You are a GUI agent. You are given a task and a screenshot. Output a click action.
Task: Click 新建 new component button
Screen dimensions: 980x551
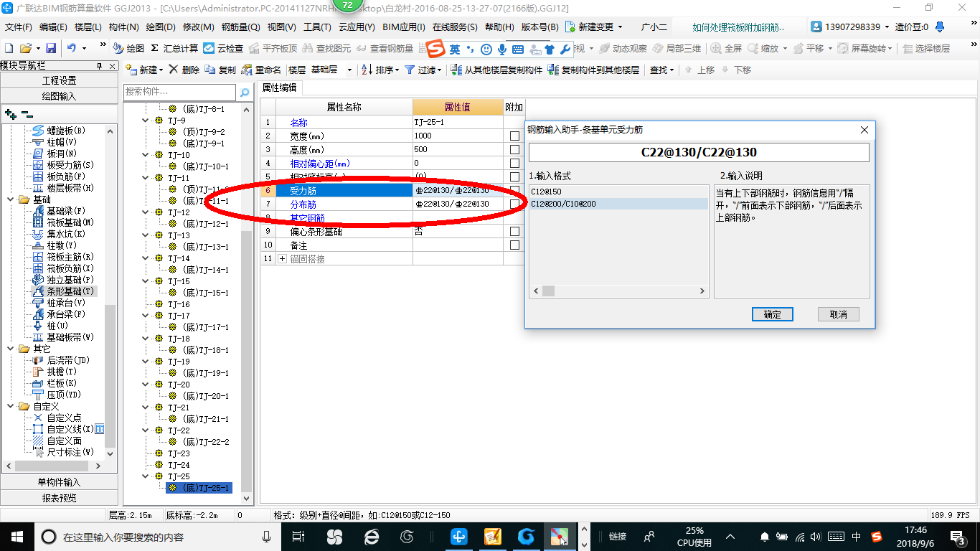coord(144,70)
